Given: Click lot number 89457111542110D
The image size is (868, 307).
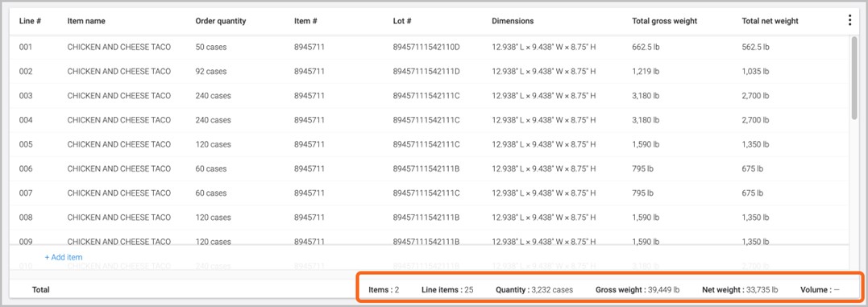Looking at the screenshot, I should pyautogui.click(x=426, y=48).
